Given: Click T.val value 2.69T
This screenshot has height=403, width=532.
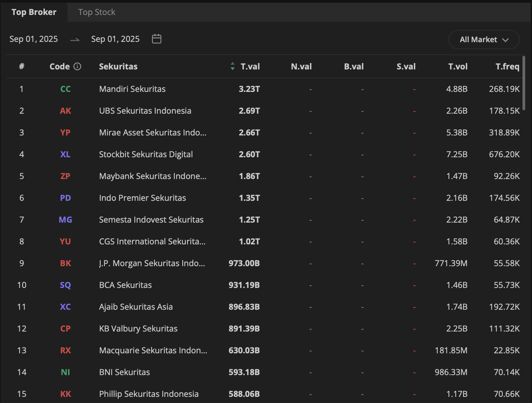Looking at the screenshot, I should tap(249, 111).
